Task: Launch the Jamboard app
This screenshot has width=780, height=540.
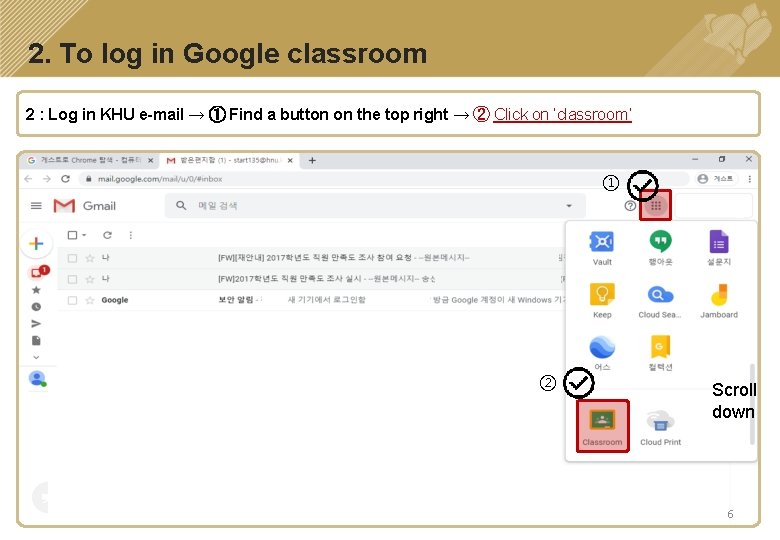Action: [719, 301]
